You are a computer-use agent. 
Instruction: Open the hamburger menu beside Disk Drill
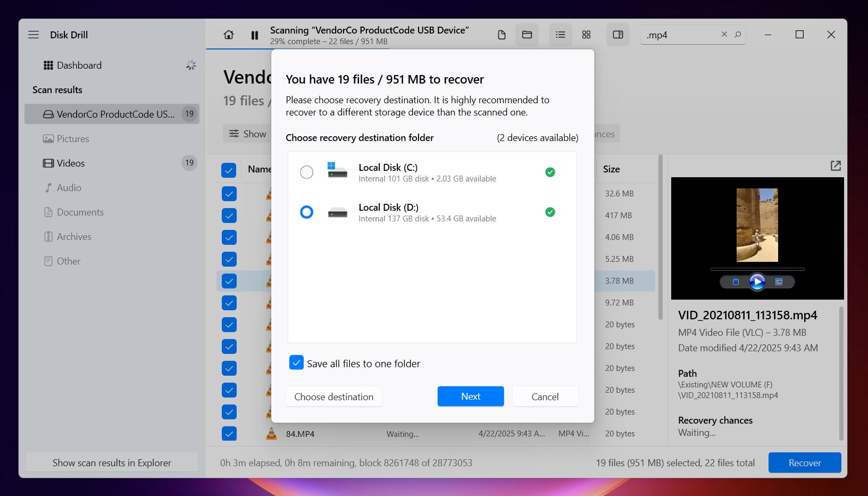tap(34, 35)
